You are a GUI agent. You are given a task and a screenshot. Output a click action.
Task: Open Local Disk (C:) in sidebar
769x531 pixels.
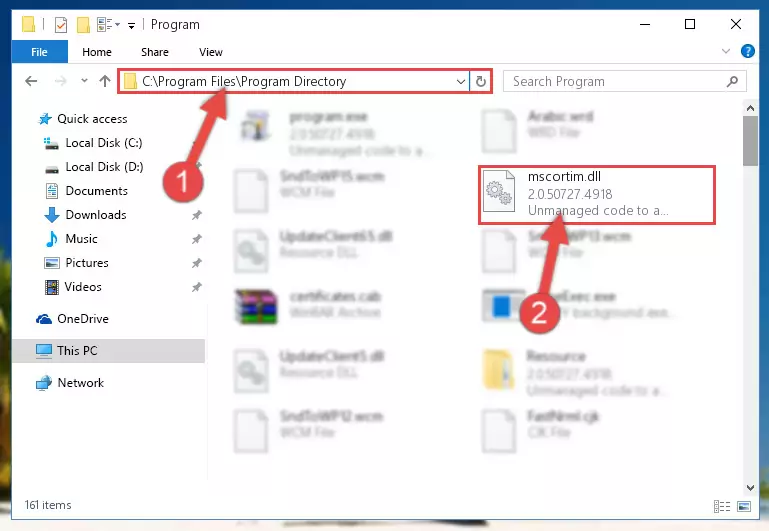pyautogui.click(x=103, y=143)
